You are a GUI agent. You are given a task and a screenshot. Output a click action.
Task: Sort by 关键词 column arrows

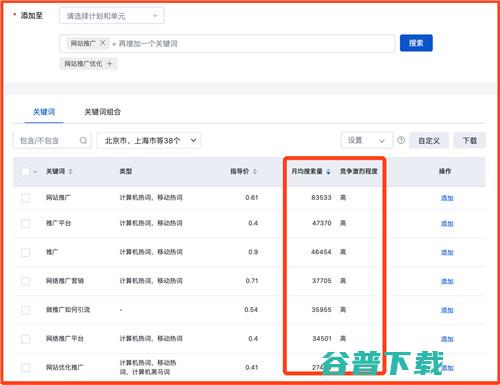(70, 171)
